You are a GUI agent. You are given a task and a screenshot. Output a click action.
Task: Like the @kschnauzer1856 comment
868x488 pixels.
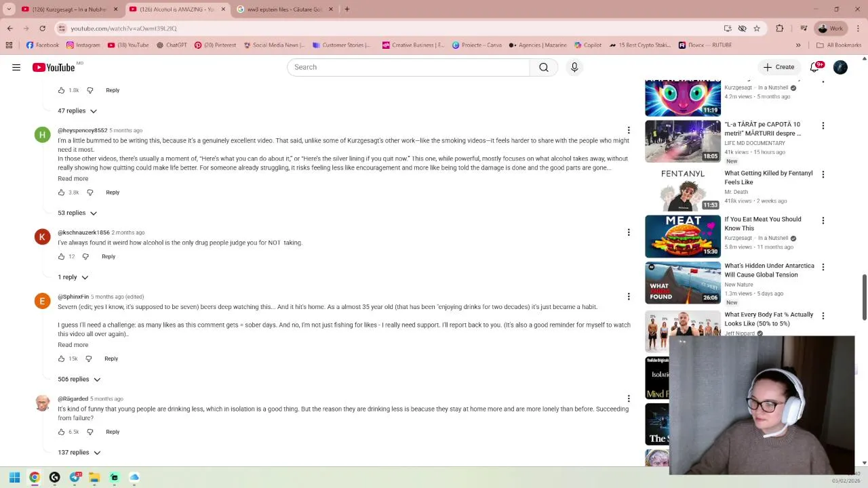(x=61, y=257)
